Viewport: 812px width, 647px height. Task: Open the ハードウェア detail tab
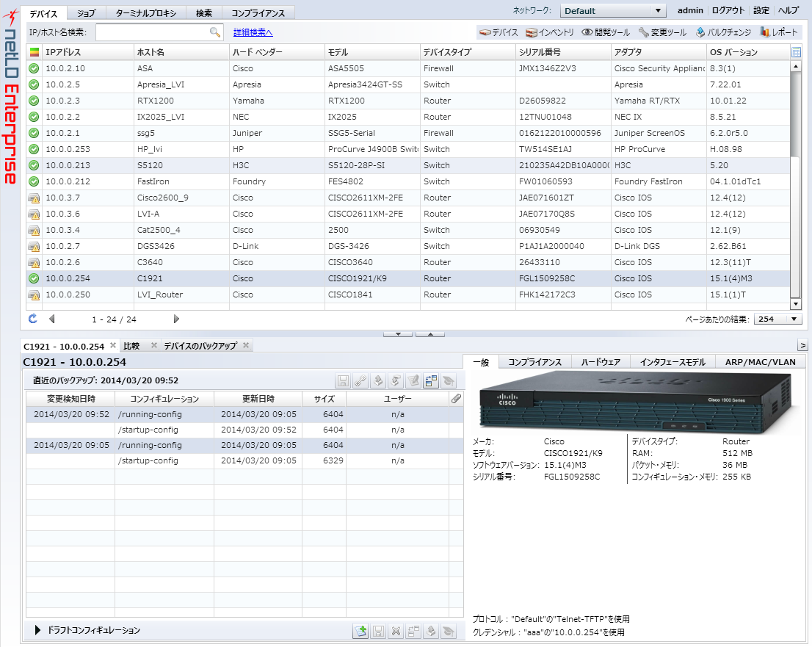coord(601,362)
